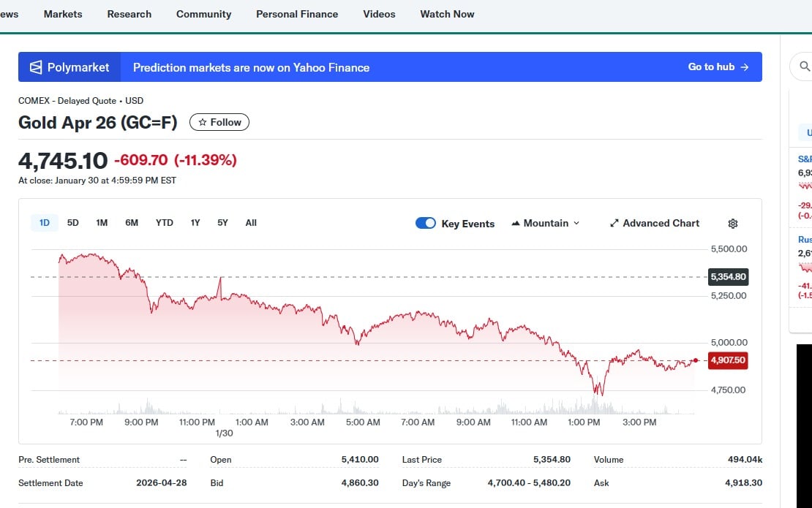Click the Go to hub link
The width and height of the screenshot is (812, 508).
tap(718, 67)
